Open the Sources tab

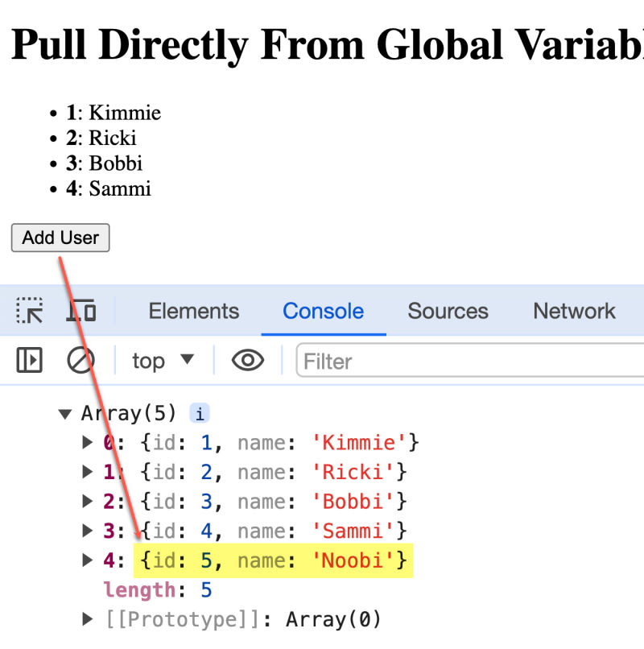[448, 311]
